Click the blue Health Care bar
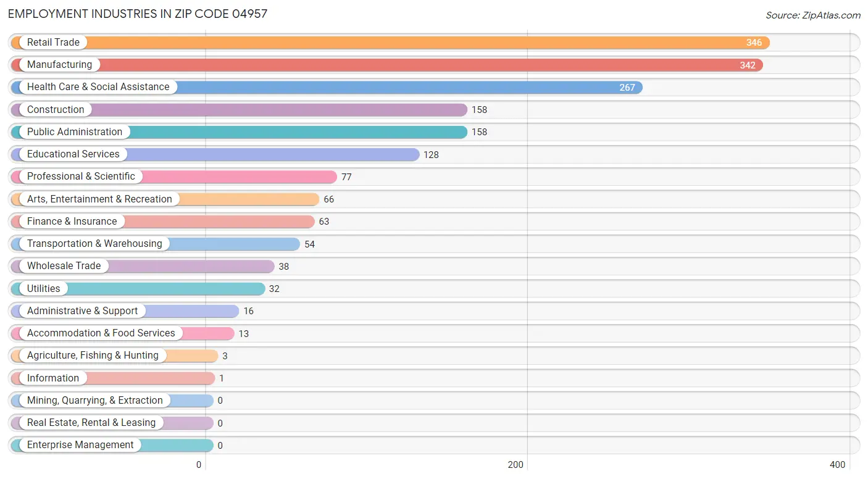The width and height of the screenshot is (868, 479). [x=327, y=87]
